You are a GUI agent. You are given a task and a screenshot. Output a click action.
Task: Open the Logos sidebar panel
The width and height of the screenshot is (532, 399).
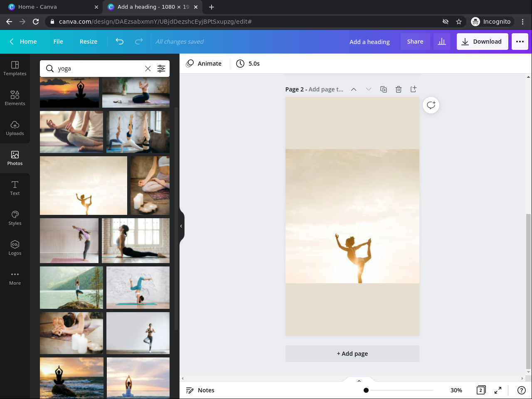[15, 248]
